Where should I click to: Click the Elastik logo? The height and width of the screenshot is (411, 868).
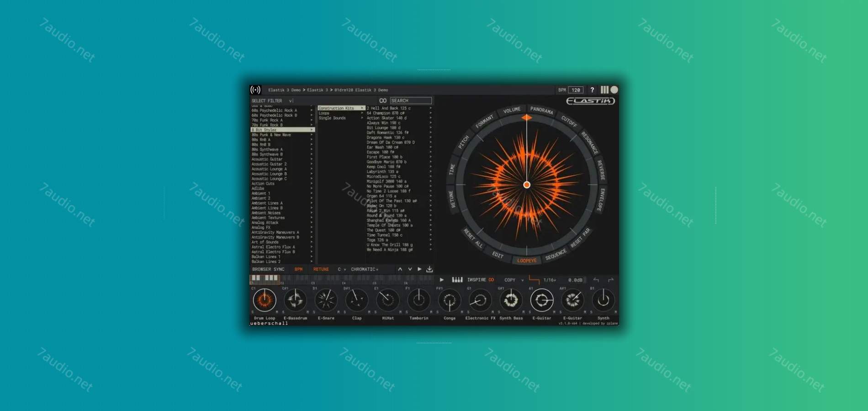point(591,101)
